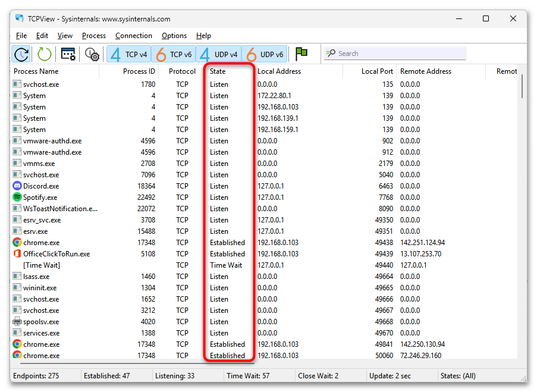The image size is (537, 392).
Task: Click the search magnifier icon
Action: tap(331, 53)
